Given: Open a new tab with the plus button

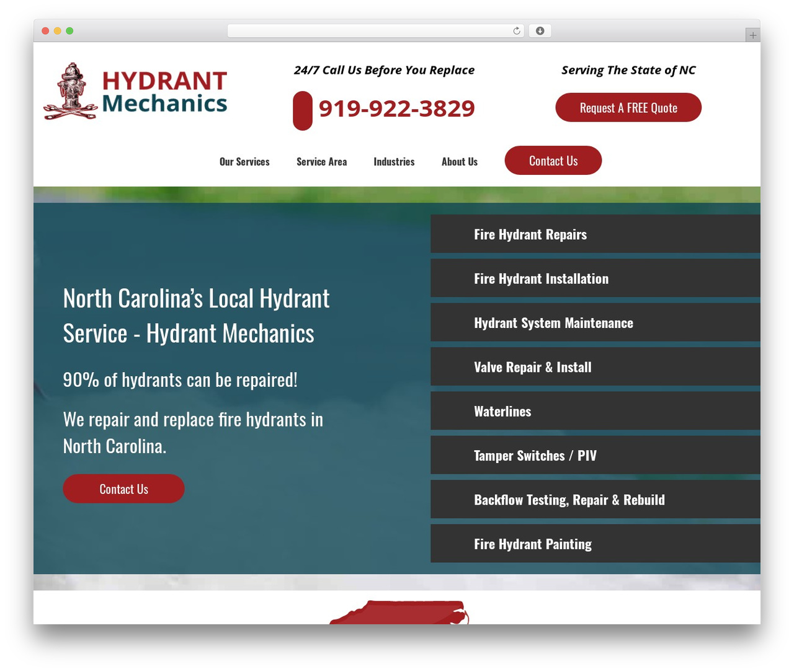Looking at the screenshot, I should [752, 35].
